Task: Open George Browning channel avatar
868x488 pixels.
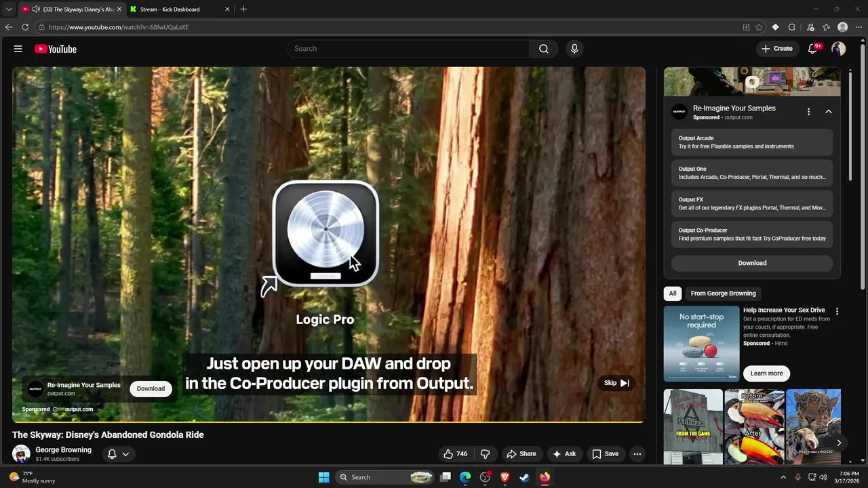Action: pos(21,453)
